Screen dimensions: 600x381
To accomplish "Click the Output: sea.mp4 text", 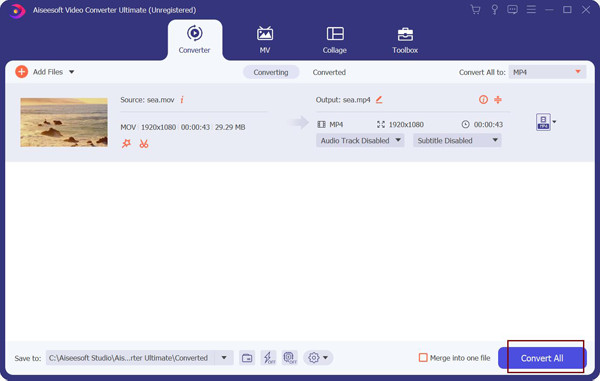I will (343, 100).
